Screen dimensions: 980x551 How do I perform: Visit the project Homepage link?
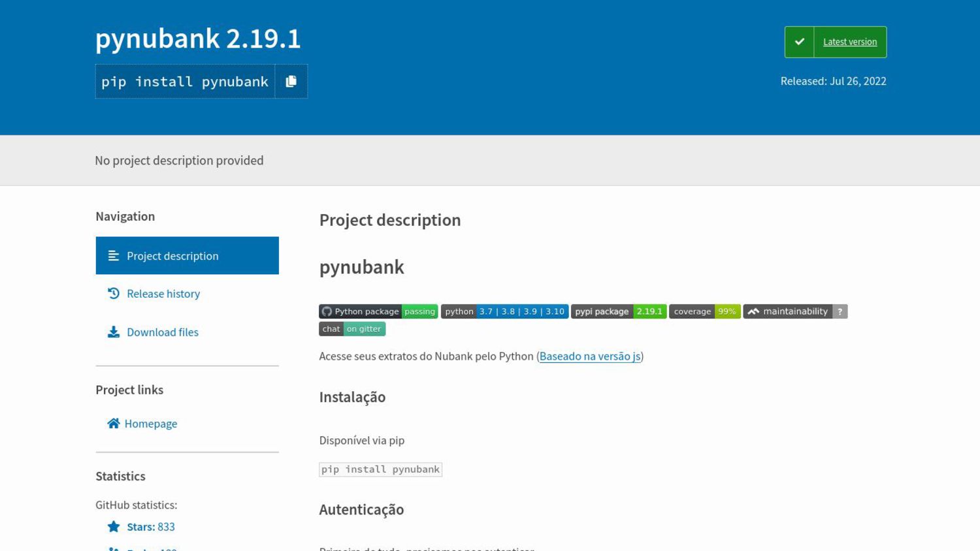[151, 424]
